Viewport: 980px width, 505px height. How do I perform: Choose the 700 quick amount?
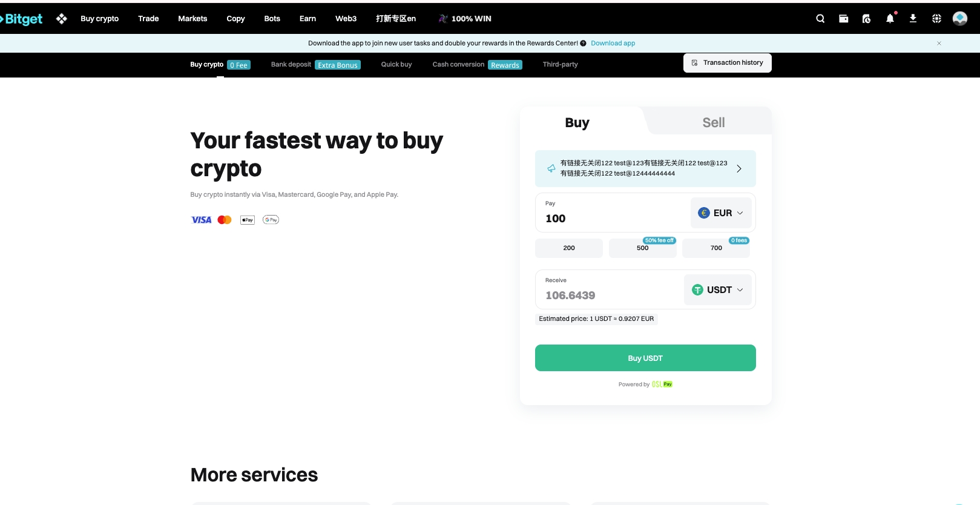click(x=716, y=248)
